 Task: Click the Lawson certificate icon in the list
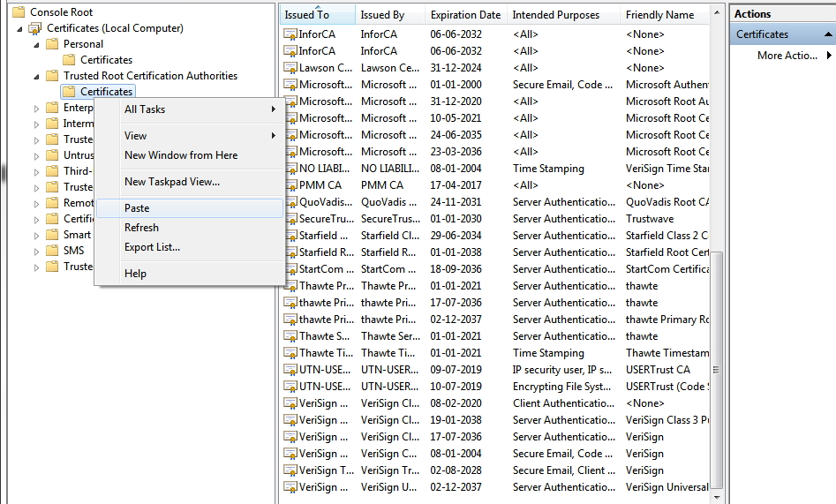point(290,68)
